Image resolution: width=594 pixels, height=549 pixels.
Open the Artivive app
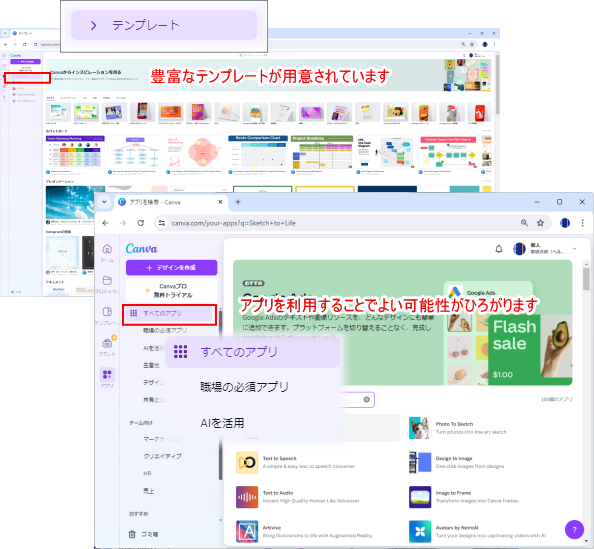coord(304,531)
